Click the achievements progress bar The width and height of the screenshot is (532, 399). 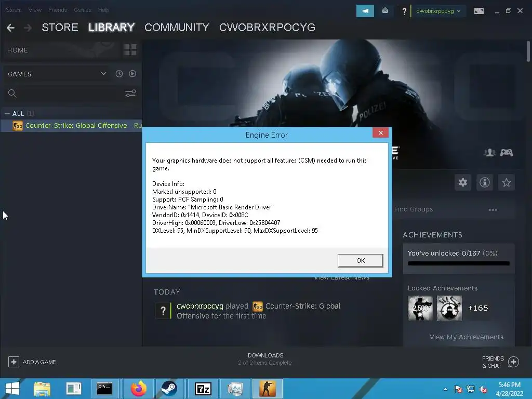coord(458,263)
